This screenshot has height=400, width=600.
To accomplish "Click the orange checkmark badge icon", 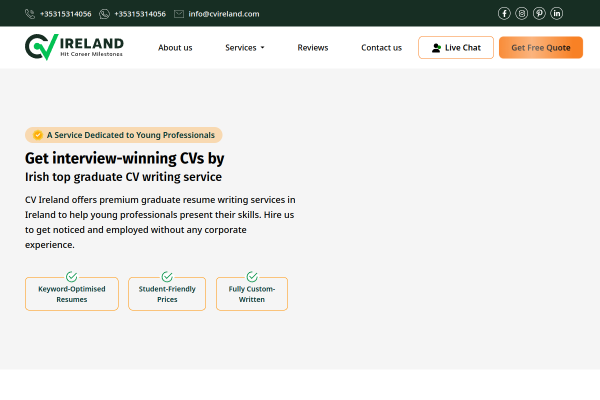I will [38, 135].
